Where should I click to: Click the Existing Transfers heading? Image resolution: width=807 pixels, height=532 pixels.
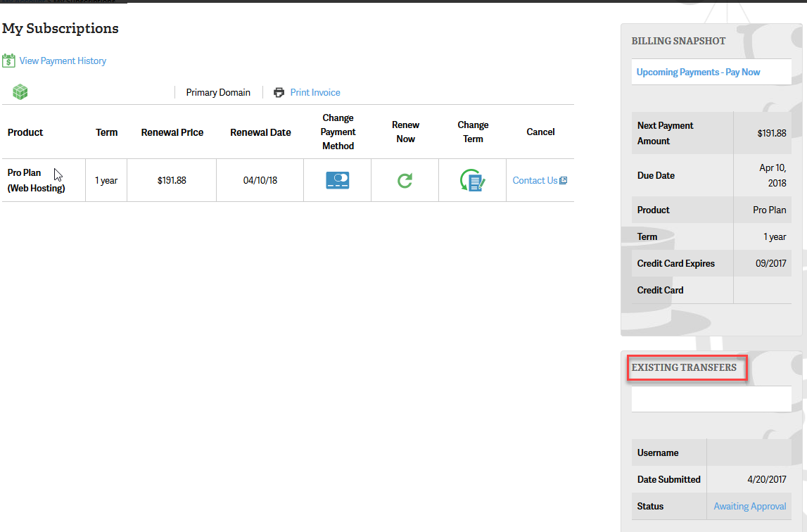point(684,367)
